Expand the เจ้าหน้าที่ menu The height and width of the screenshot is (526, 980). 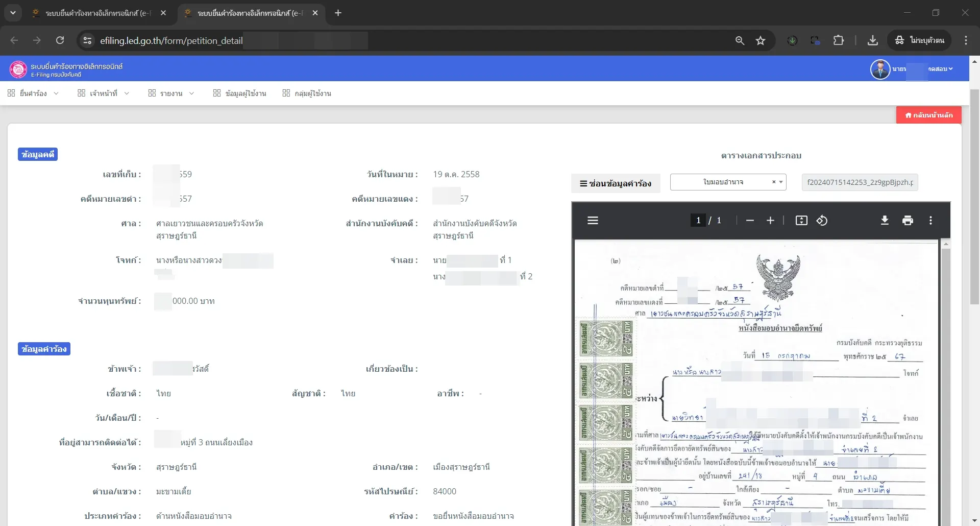[104, 93]
